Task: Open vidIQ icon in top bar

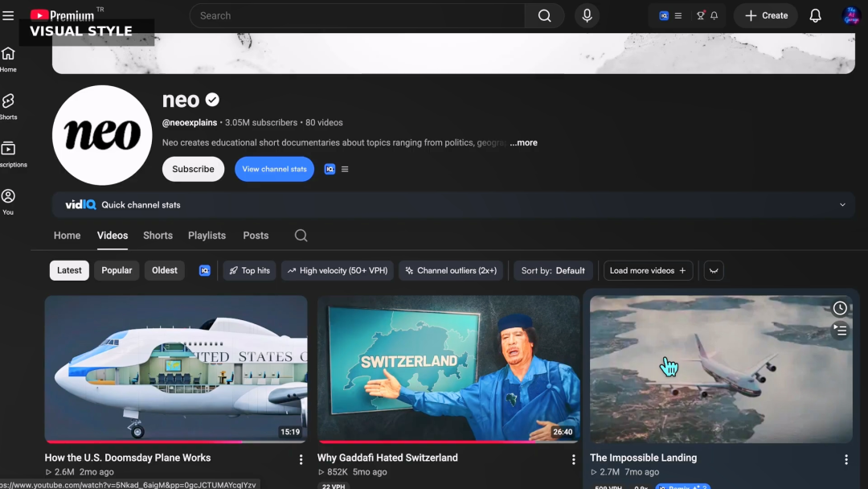Action: click(x=664, y=15)
